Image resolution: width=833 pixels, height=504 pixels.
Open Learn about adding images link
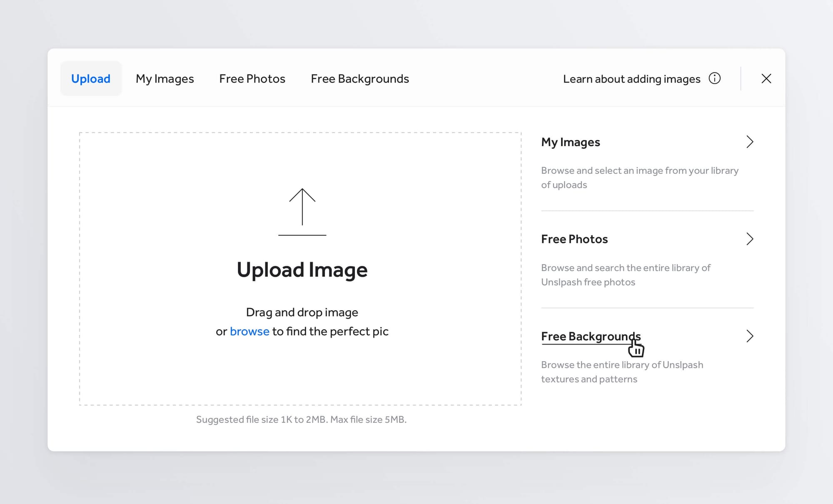point(631,79)
